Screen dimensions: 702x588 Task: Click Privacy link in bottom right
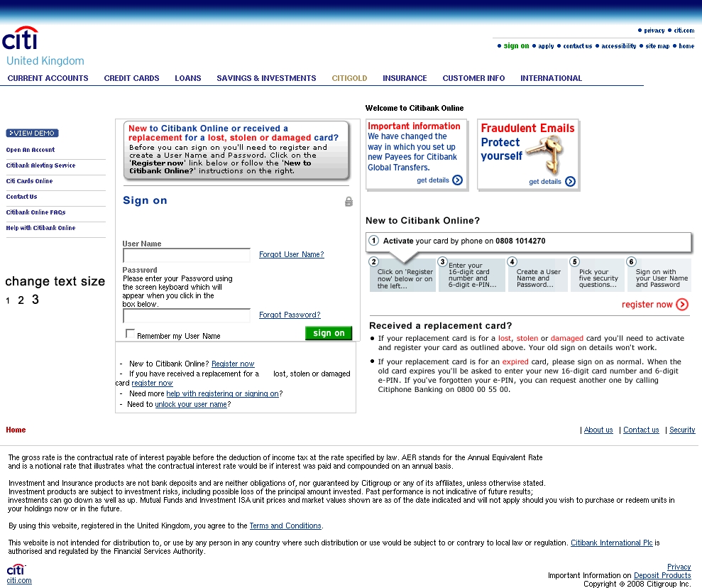[x=679, y=567]
